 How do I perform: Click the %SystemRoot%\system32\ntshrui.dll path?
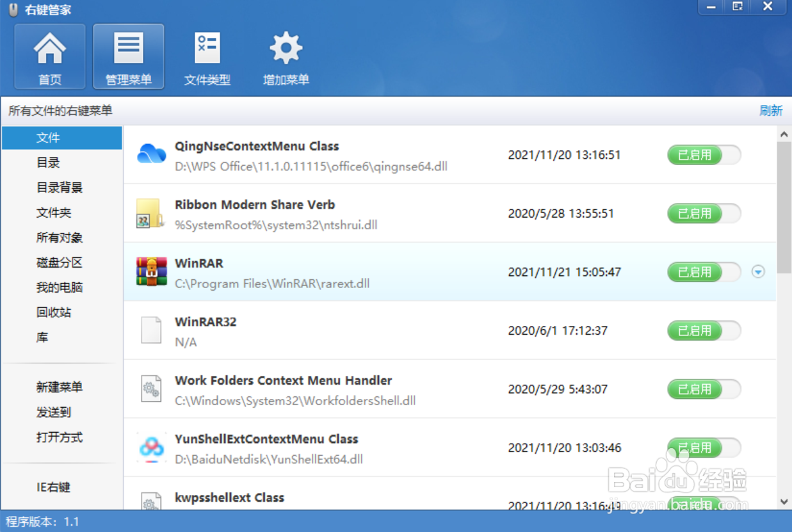276,225
